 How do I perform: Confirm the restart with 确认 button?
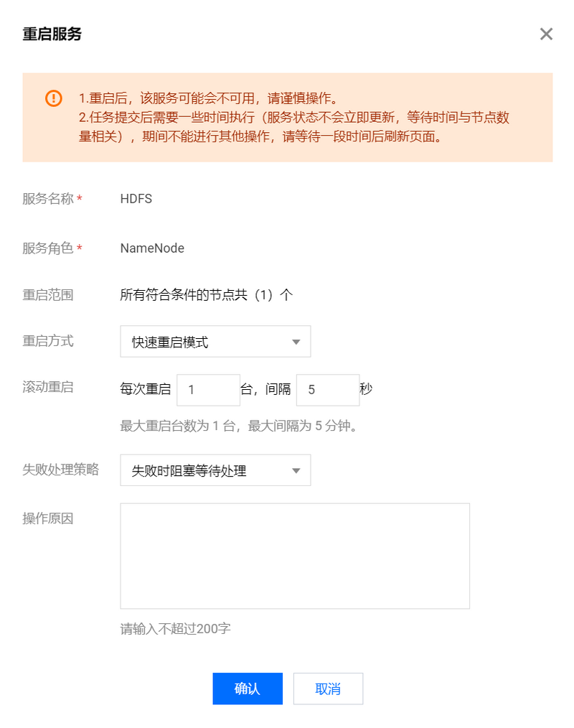(248, 688)
